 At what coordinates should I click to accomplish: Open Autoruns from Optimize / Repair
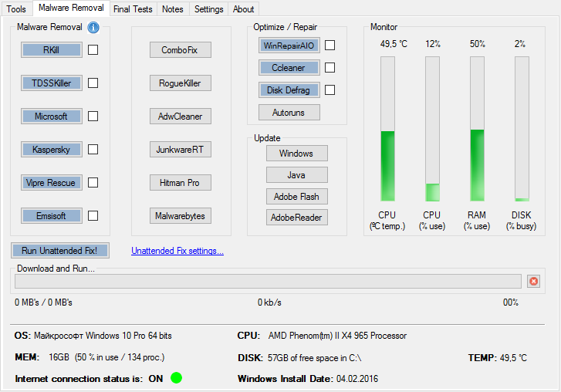click(x=289, y=113)
